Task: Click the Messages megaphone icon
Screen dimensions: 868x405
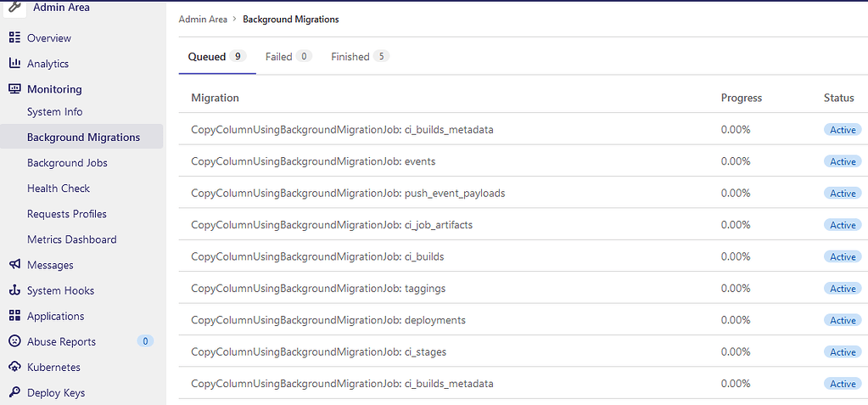Action: [x=15, y=265]
